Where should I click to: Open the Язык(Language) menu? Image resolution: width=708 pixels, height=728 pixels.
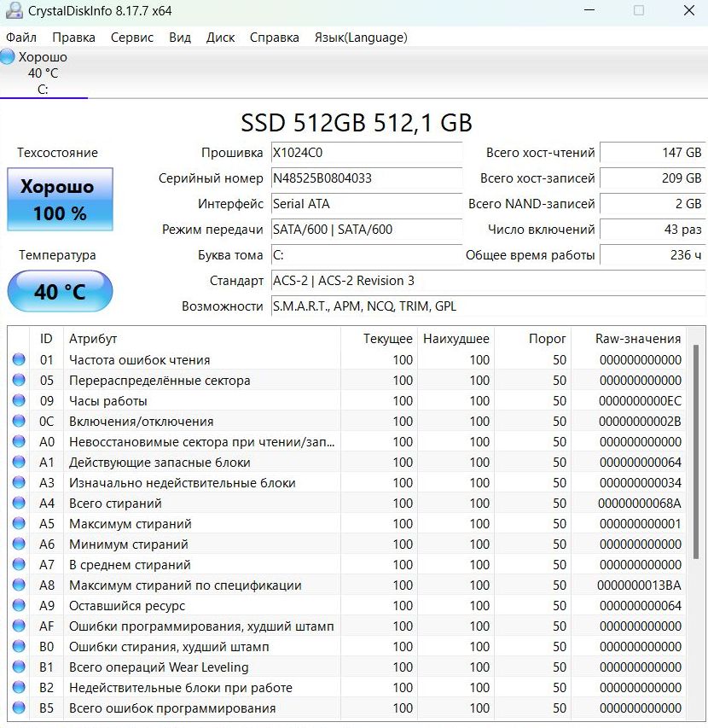pyautogui.click(x=361, y=38)
